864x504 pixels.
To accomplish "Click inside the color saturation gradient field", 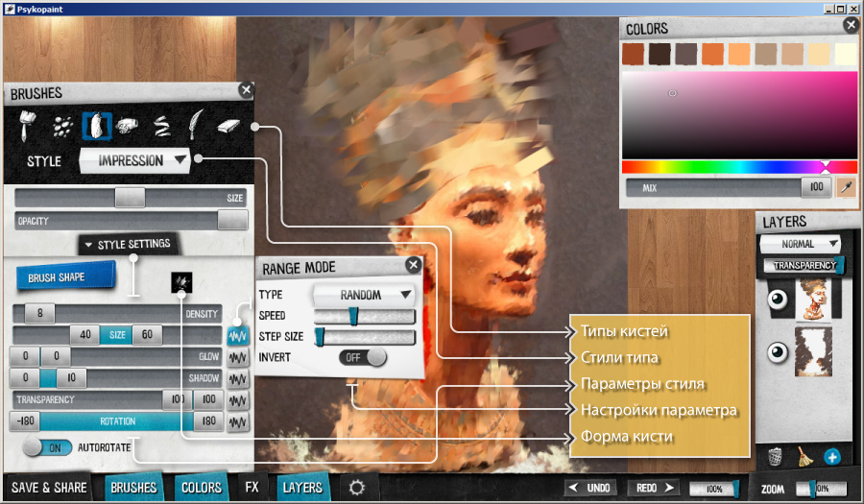I will coord(739,114).
